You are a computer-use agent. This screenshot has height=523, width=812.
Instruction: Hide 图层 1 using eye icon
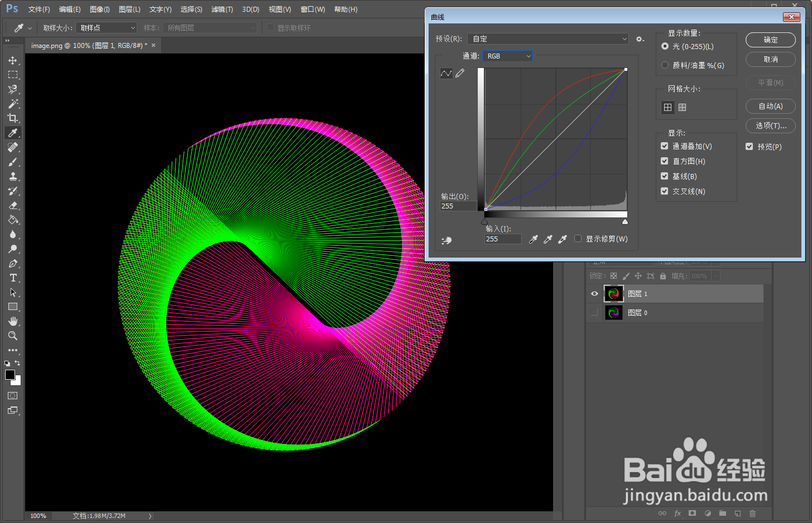tap(594, 294)
